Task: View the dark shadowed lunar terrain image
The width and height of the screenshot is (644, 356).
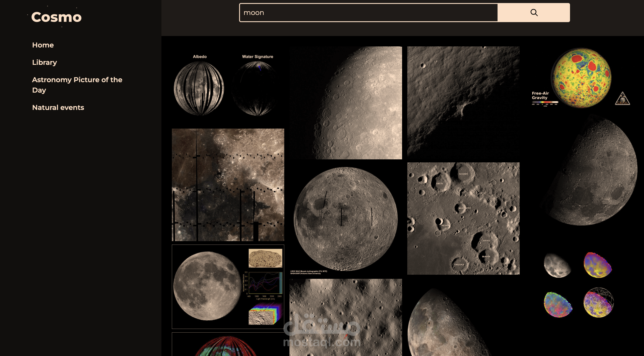Action: (x=463, y=102)
